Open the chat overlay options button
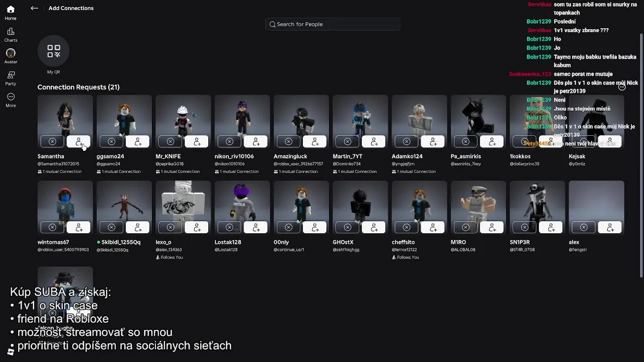The width and height of the screenshot is (644, 362). point(622,87)
